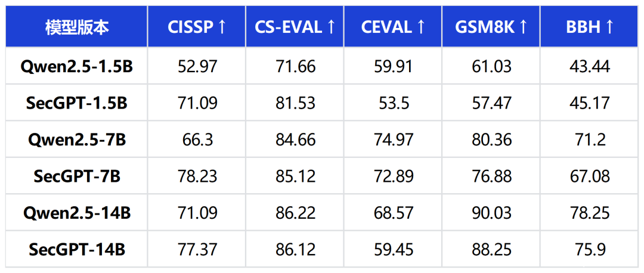Click the SecGPT-7B row label
The height and width of the screenshot is (273, 644).
coord(77,176)
